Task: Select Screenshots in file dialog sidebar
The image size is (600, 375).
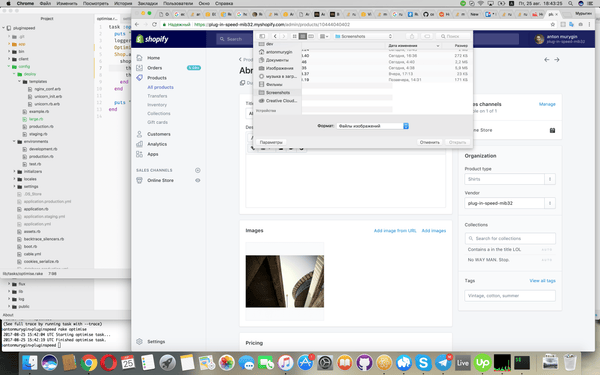Action: click(278, 93)
